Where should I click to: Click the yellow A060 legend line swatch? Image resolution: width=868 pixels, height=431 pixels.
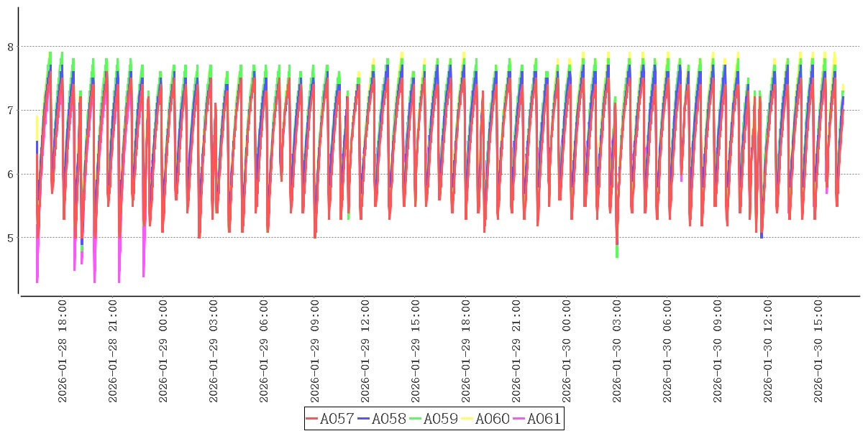pos(467,419)
